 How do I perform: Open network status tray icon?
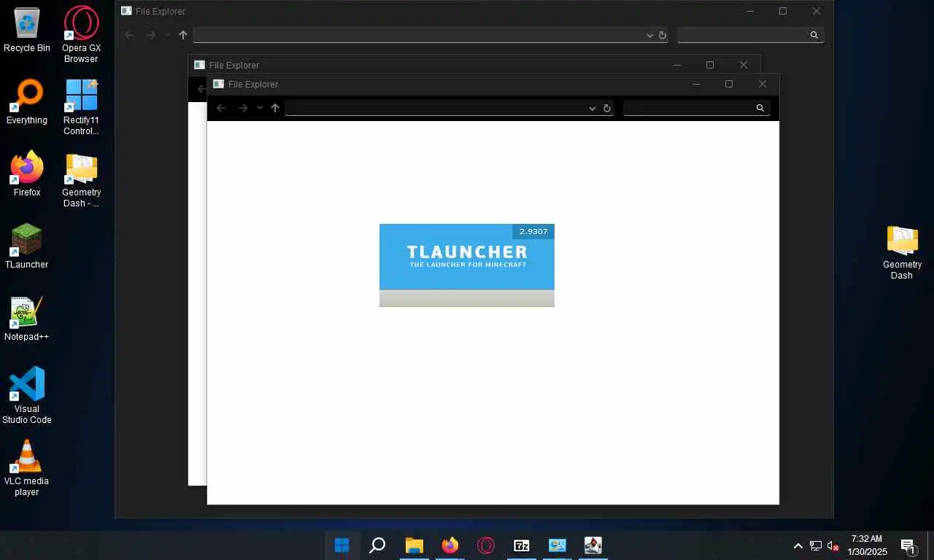coord(816,545)
